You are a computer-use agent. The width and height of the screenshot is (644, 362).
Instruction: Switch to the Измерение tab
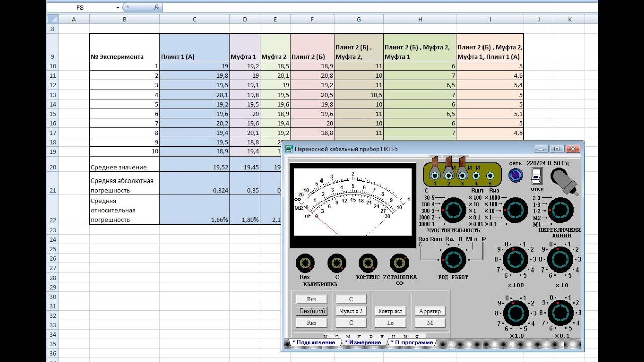tap(365, 342)
